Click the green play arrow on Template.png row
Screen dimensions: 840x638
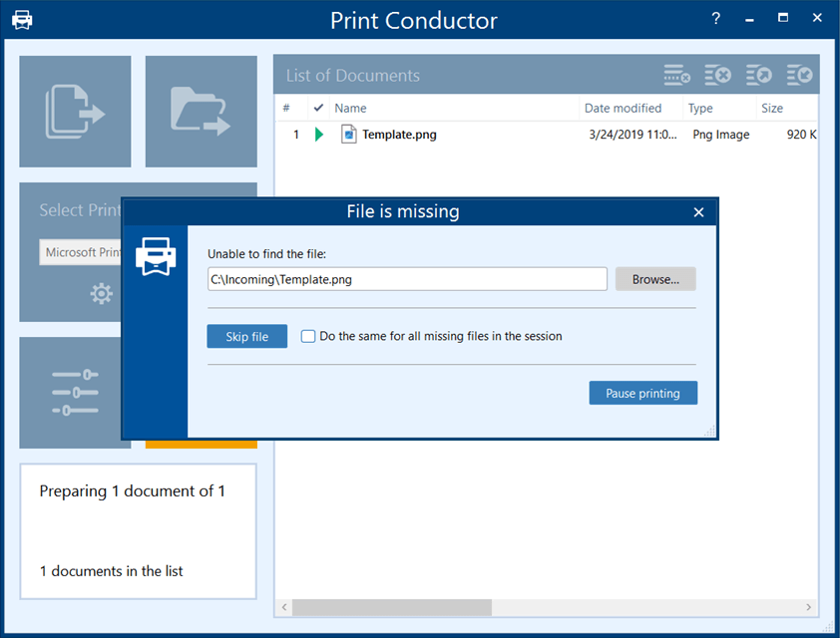click(319, 135)
